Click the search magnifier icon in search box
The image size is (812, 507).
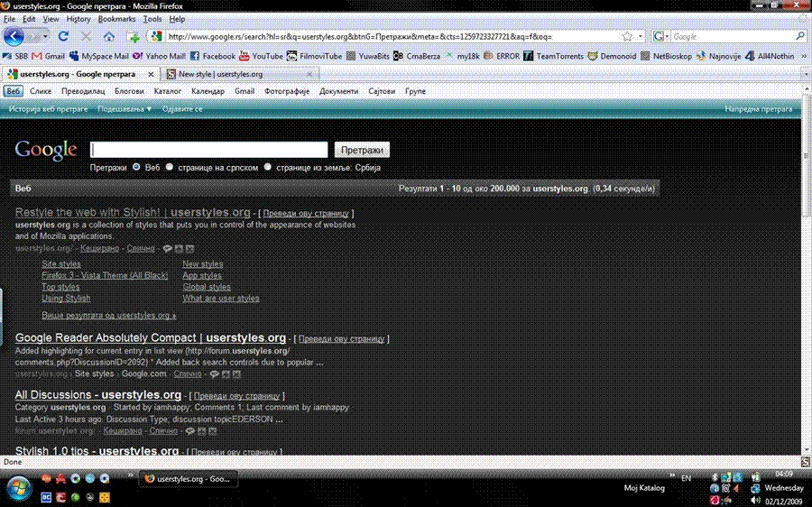click(x=800, y=36)
